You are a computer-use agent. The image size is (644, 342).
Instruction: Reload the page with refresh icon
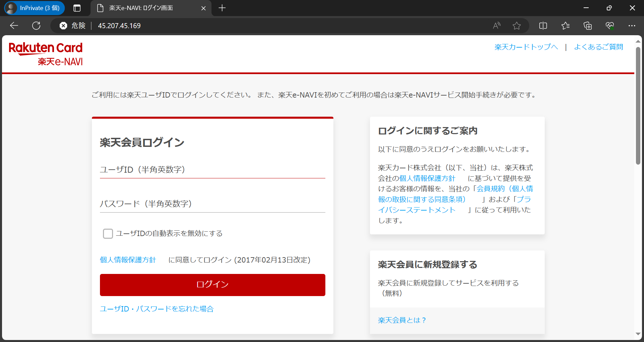[x=36, y=25]
